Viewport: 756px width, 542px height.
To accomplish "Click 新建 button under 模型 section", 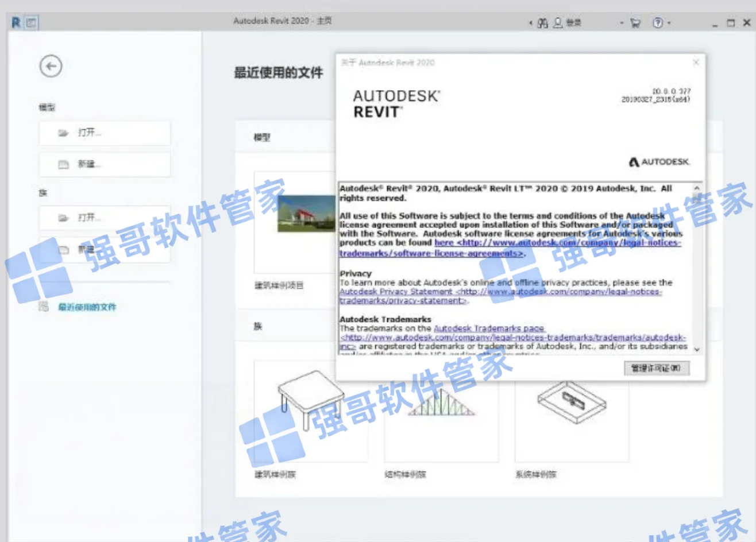I will pyautogui.click(x=105, y=164).
